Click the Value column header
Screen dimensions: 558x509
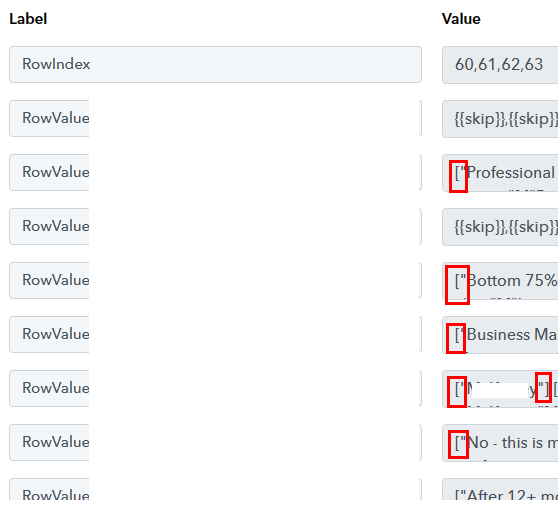point(461,19)
